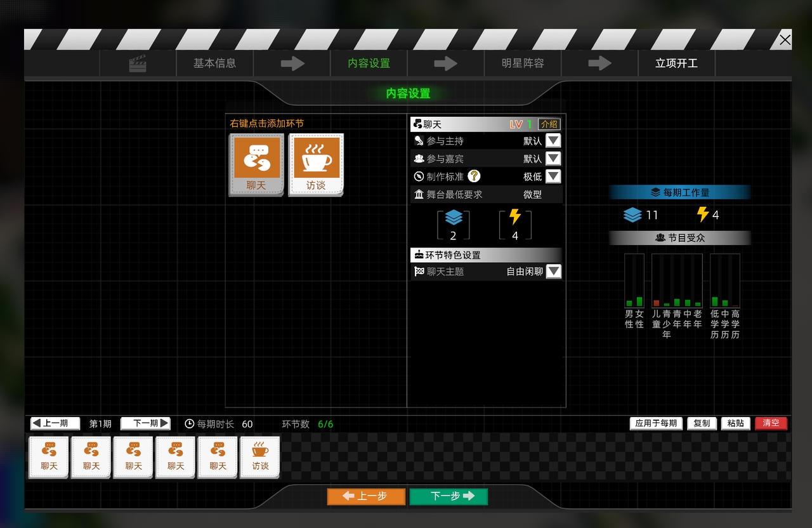
Task: Select the 访谈 segment in the bottom timeline
Action: (260, 456)
